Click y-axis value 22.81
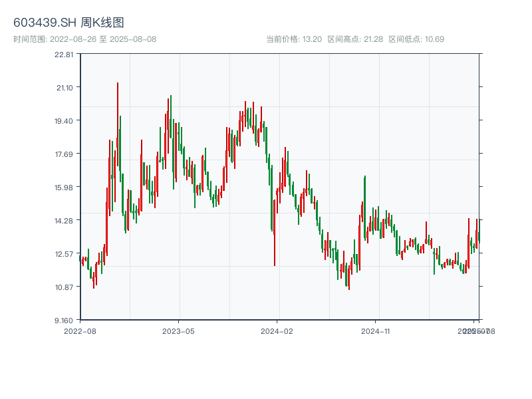Viewport: 532px width, 399px height. pos(64,55)
